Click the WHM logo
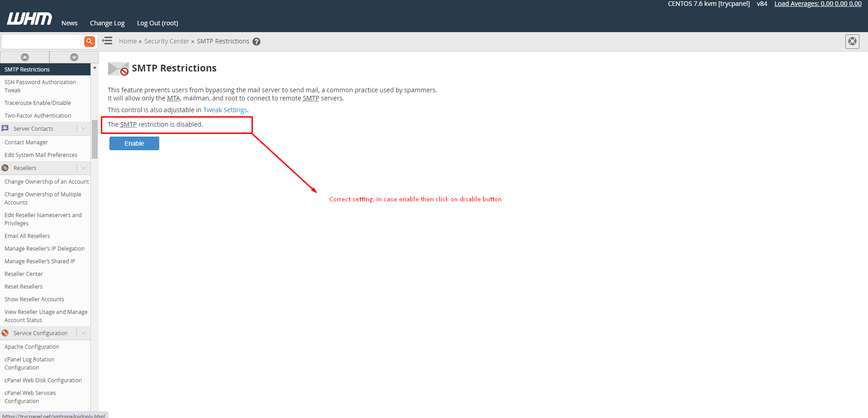Image resolution: width=868 pixels, height=418 pixels. pos(29,19)
